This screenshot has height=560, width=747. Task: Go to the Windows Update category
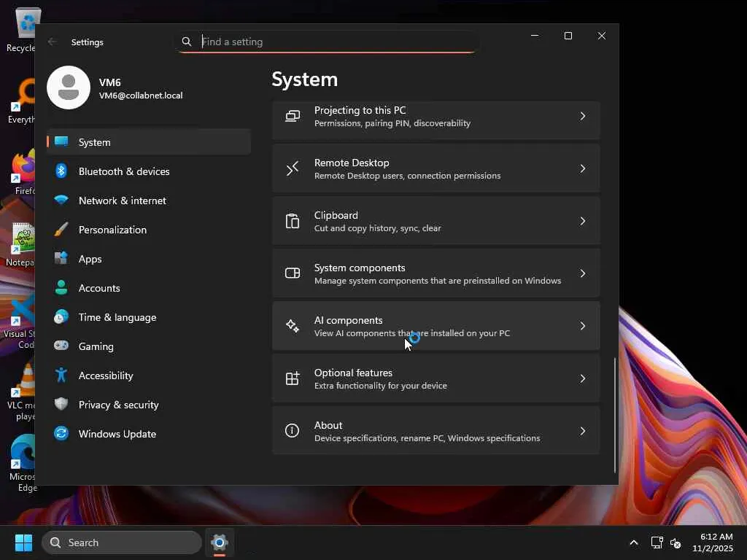(x=149, y=434)
